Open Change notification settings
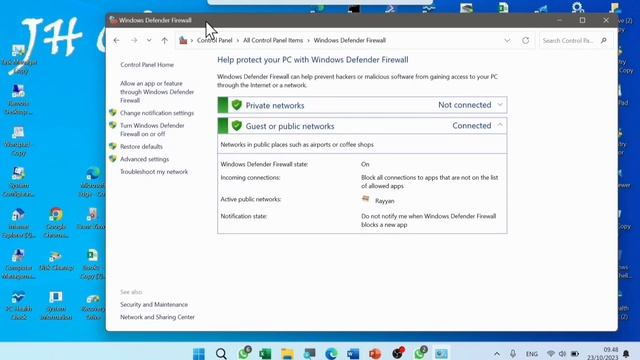Screen dimensions: 640x360 pyautogui.click(x=157, y=113)
